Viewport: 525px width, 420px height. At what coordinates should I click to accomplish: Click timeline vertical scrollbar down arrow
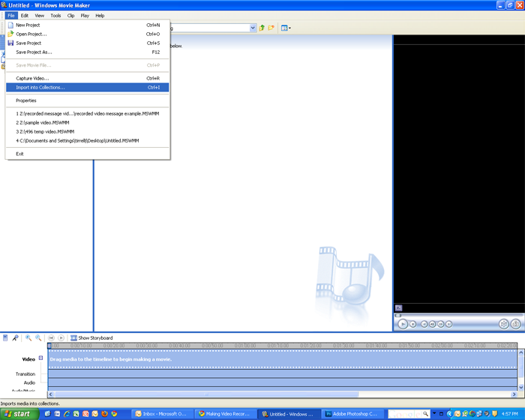521,388
